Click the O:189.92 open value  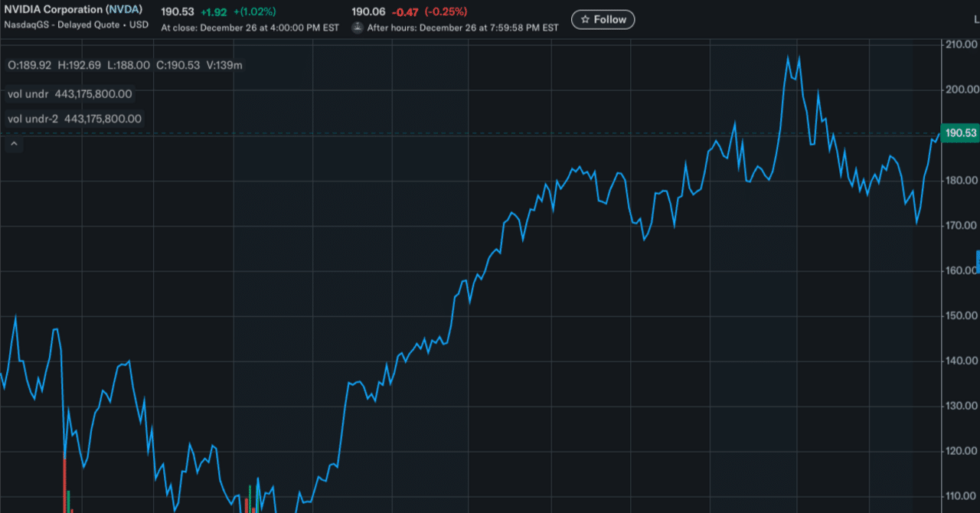point(30,65)
